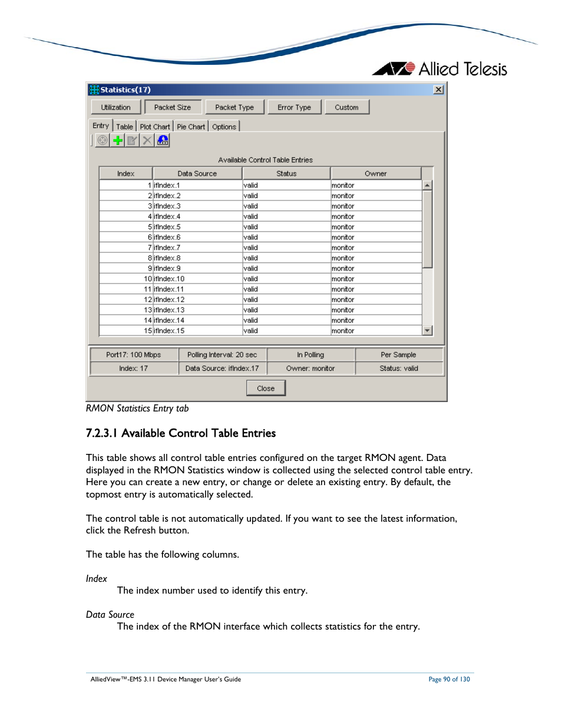
Task: Click the Port17: 100 Mbps status field
Action: pyautogui.click(x=134, y=355)
